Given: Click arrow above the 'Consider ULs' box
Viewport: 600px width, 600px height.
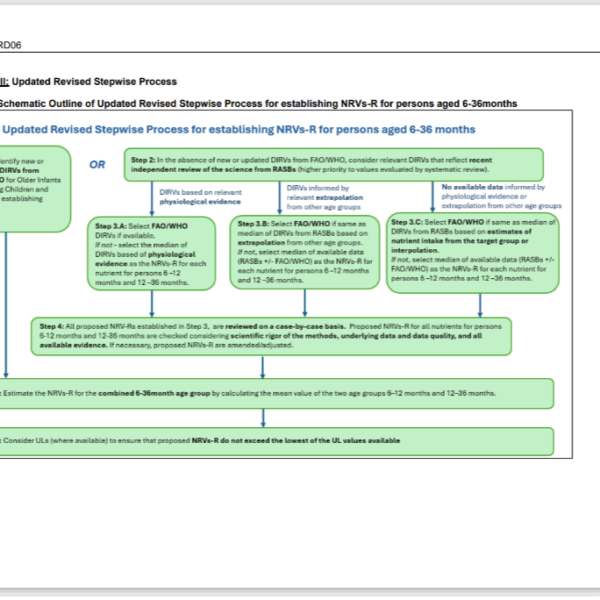Looking at the screenshot, I should tap(261, 418).
